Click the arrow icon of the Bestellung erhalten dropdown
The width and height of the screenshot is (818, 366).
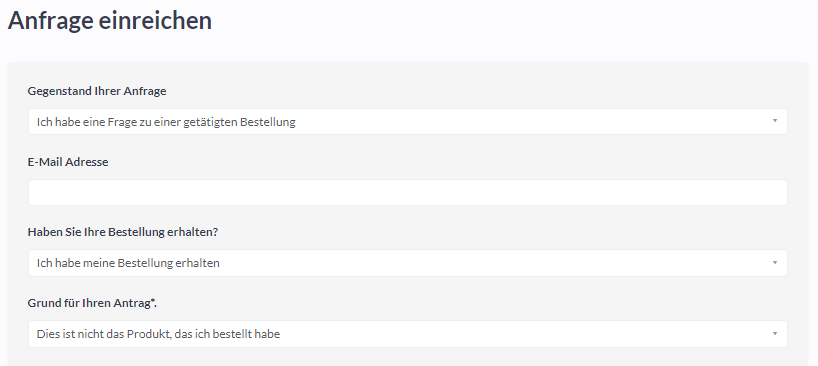(775, 262)
